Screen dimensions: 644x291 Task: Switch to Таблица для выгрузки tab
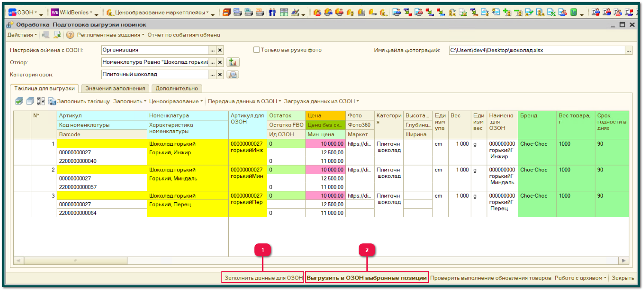pos(45,88)
